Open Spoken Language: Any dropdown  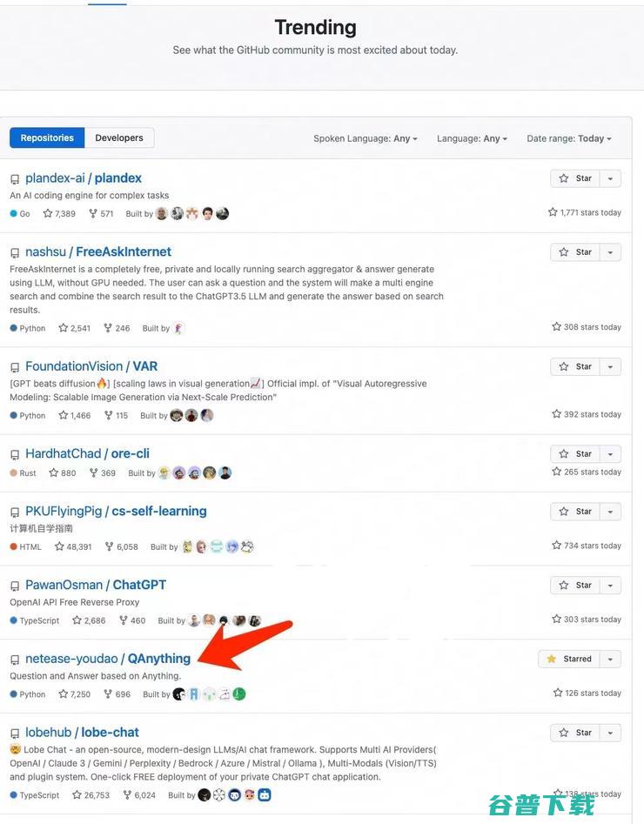click(x=366, y=138)
